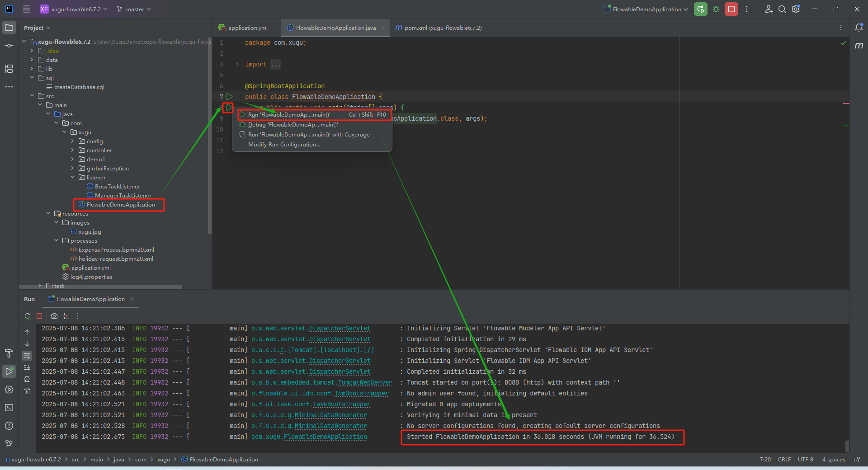Toggle scroll to end of console
Viewport: 868px width, 470px height.
[x=27, y=367]
